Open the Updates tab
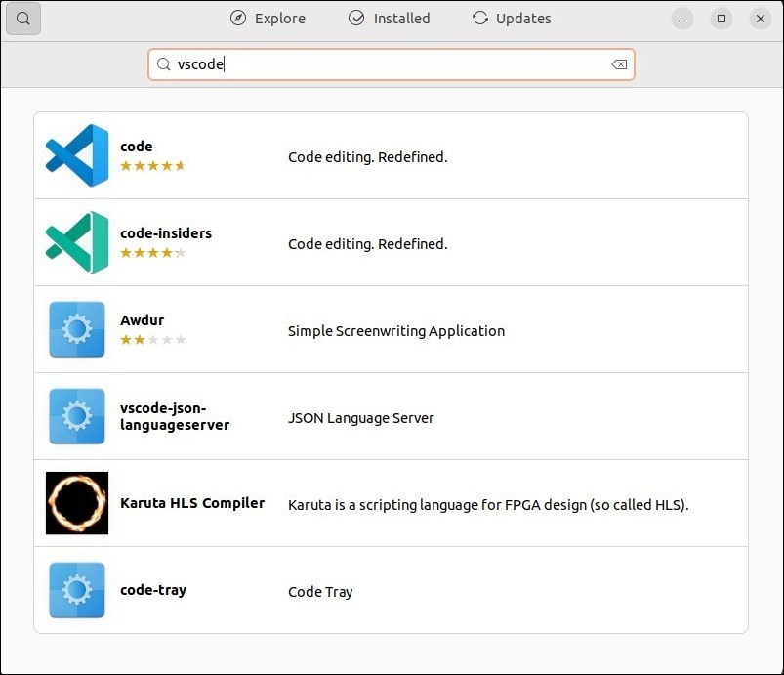Screen dimensions: 784x675 click(512, 19)
